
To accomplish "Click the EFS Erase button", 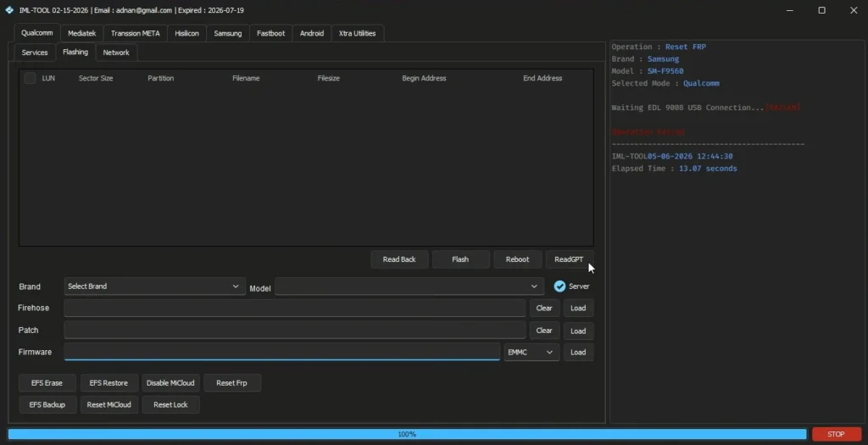I will point(47,382).
